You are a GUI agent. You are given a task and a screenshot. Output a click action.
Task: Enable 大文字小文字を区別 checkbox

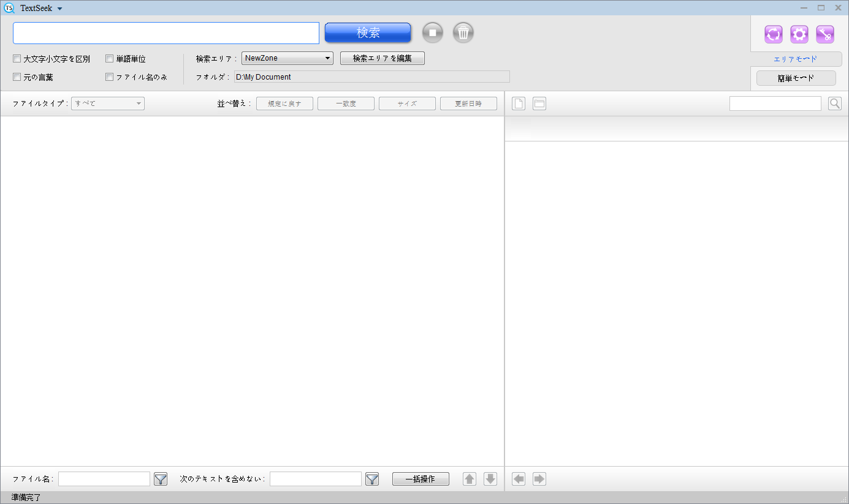(17, 59)
